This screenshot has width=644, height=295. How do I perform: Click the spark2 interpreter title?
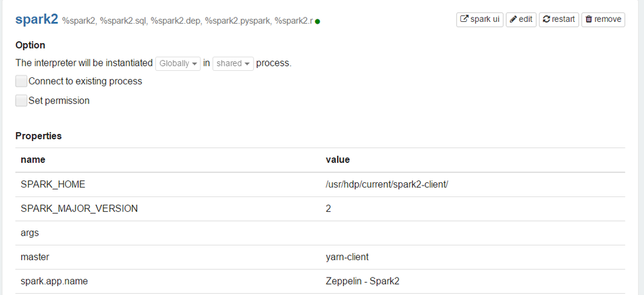point(36,19)
